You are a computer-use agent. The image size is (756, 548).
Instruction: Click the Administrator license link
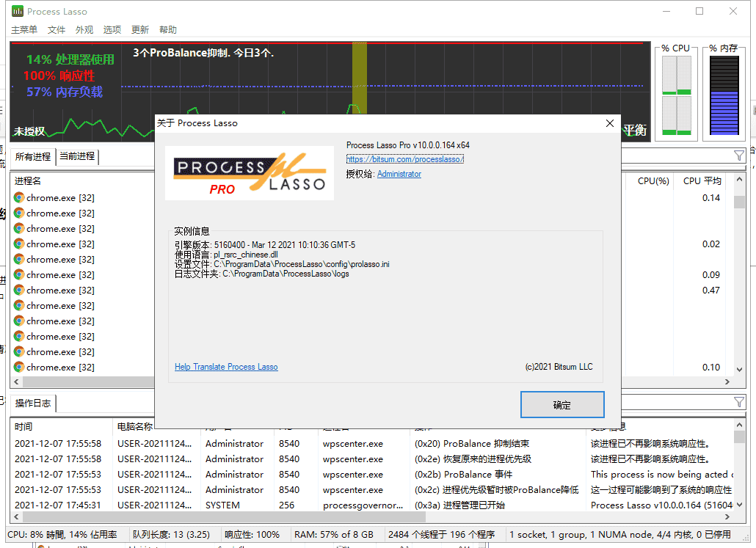coord(399,174)
